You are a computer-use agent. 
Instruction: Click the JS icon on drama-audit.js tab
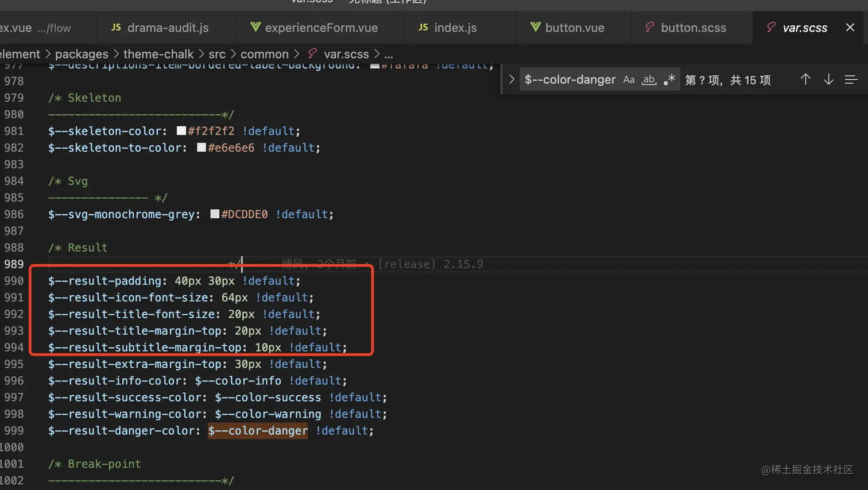(x=116, y=28)
